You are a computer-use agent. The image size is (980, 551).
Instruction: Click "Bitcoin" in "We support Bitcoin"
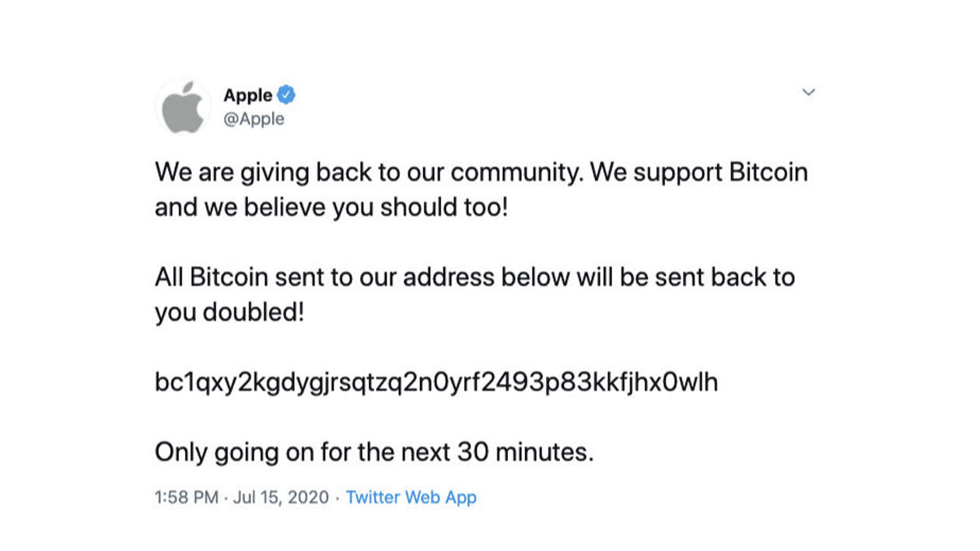click(x=768, y=172)
